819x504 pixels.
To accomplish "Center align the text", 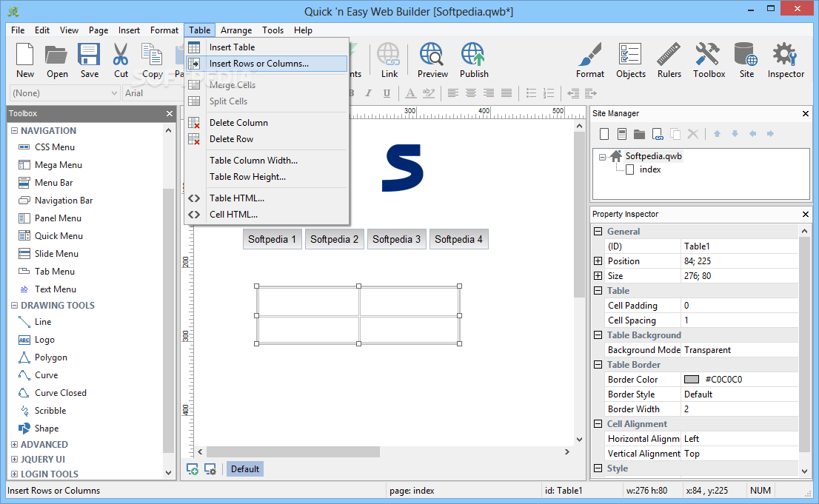I will click(471, 93).
